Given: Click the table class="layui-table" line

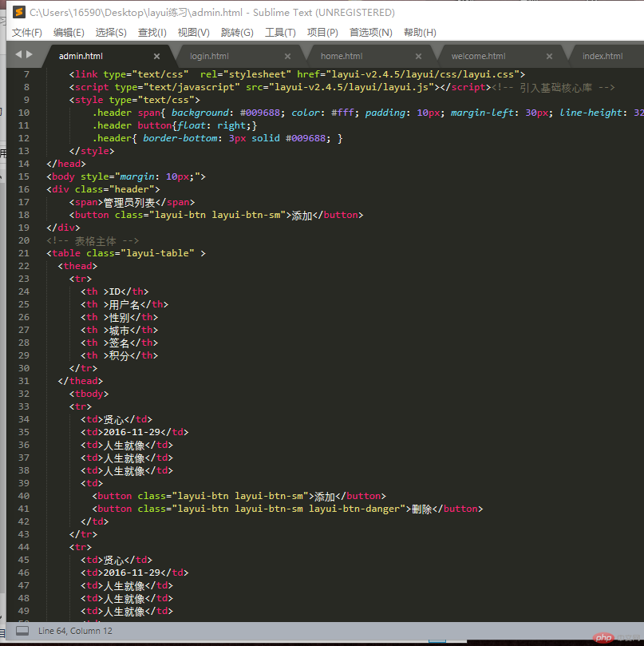Looking at the screenshot, I should pyautogui.click(x=126, y=253).
